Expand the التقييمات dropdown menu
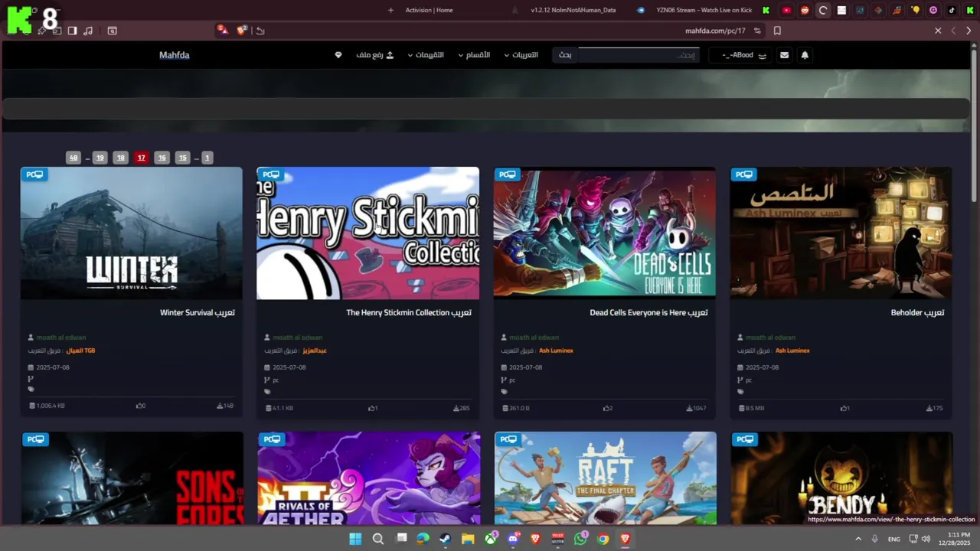The width and height of the screenshot is (980, 551). click(x=426, y=55)
